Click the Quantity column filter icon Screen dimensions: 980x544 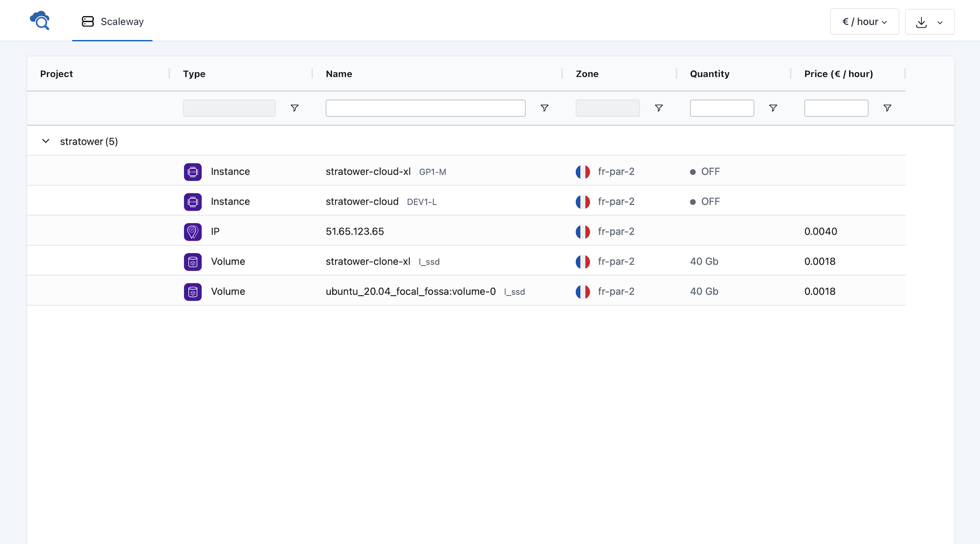click(773, 108)
